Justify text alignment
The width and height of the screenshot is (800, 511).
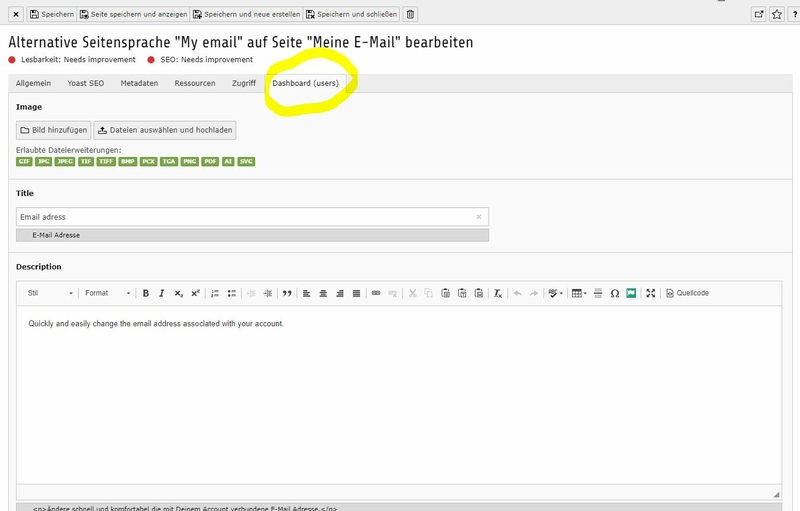[x=356, y=293]
